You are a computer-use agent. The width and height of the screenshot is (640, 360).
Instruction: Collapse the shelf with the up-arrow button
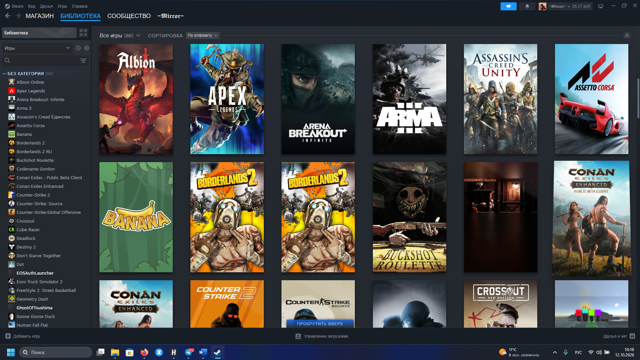[627, 36]
